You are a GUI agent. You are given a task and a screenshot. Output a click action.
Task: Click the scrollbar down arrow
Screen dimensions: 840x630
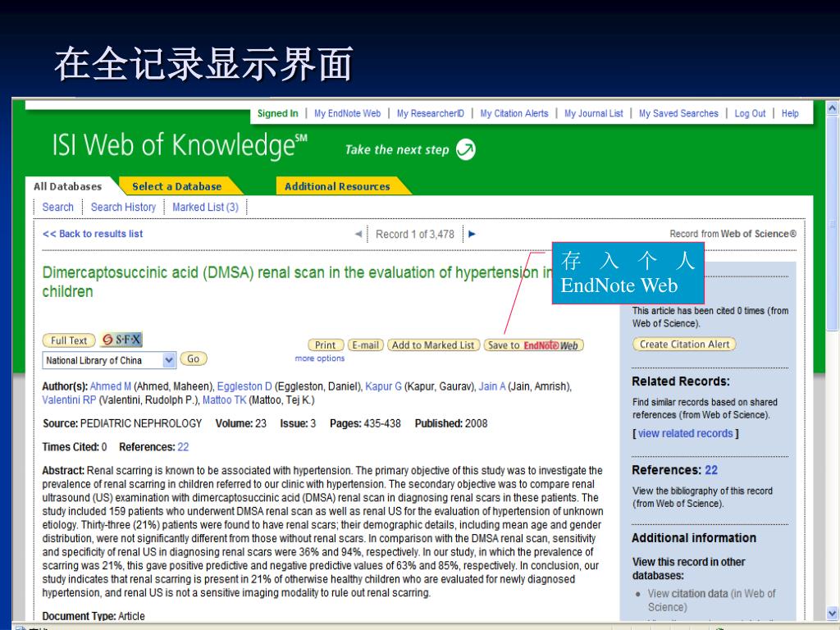832,613
